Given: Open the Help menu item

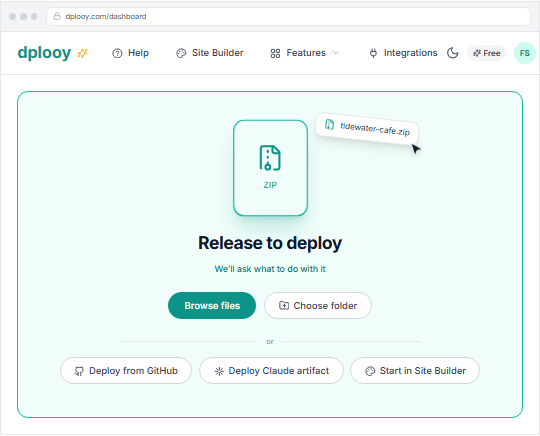Looking at the screenshot, I should [x=130, y=53].
